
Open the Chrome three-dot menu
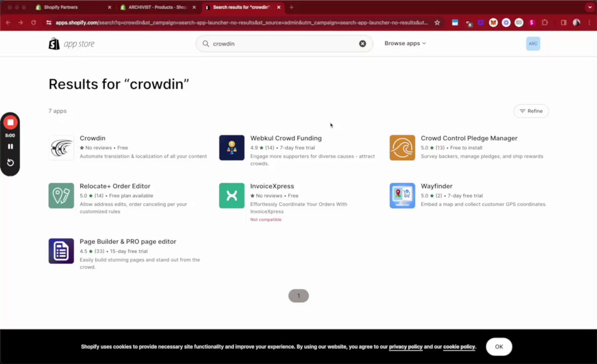[x=589, y=23]
